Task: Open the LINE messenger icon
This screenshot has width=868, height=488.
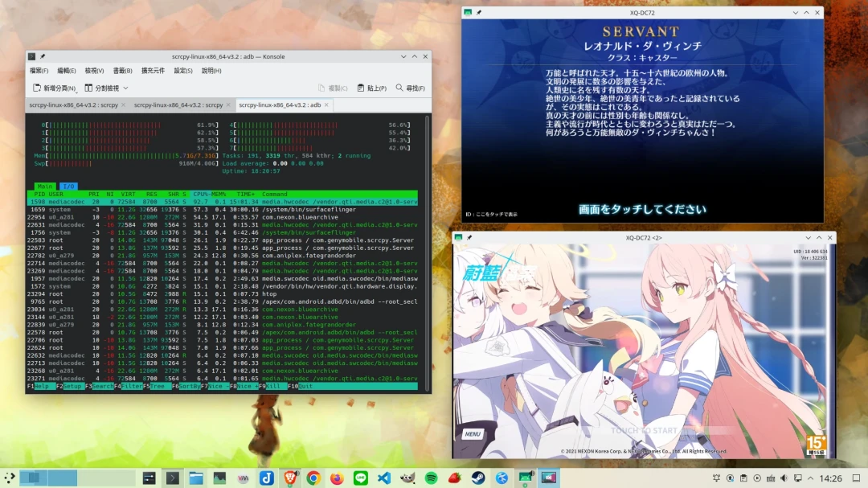Action: click(x=361, y=478)
